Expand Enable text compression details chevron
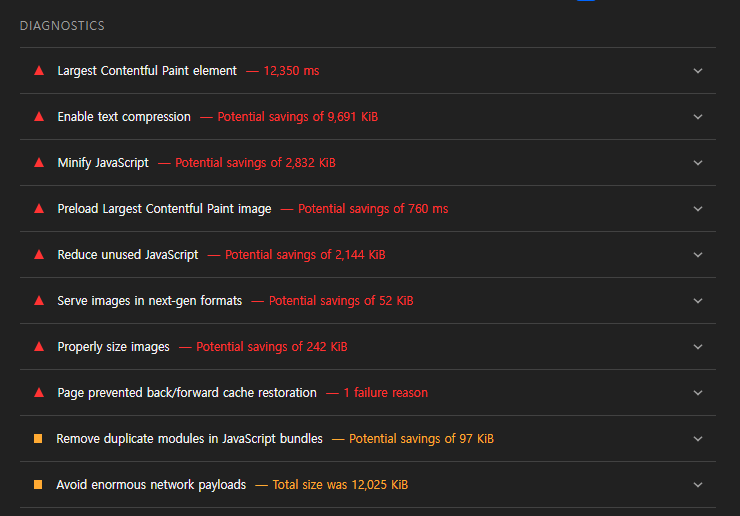The width and height of the screenshot is (740, 516). click(698, 117)
